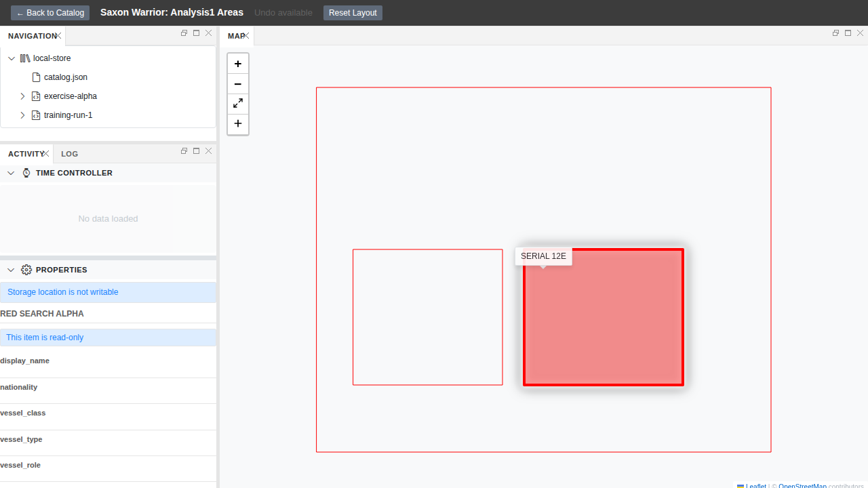Maximize the Activity panel group
The image size is (868, 488).
pos(196,151)
